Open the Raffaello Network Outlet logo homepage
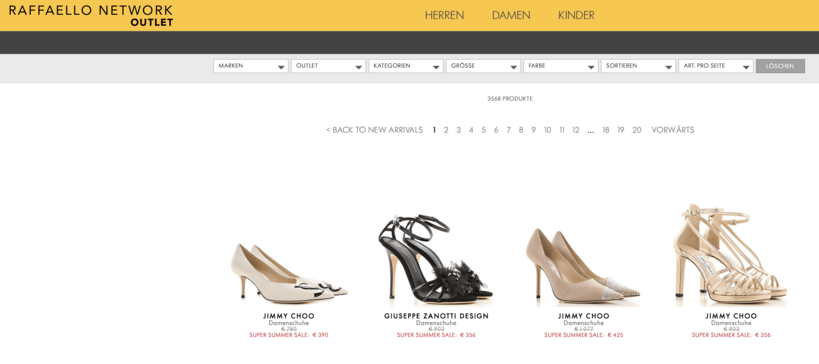This screenshot has height=364, width=819. point(91,15)
